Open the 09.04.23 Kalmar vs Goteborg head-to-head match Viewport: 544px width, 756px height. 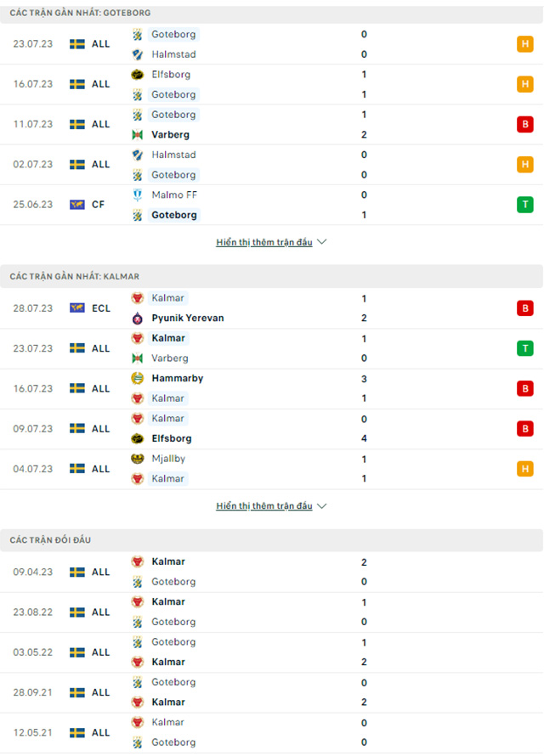[x=255, y=572]
